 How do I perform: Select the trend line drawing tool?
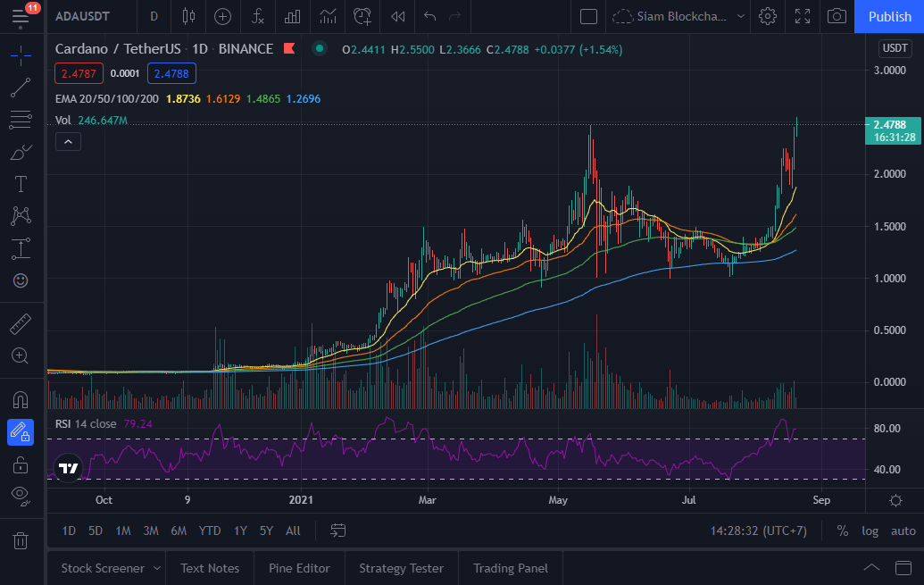coord(21,88)
